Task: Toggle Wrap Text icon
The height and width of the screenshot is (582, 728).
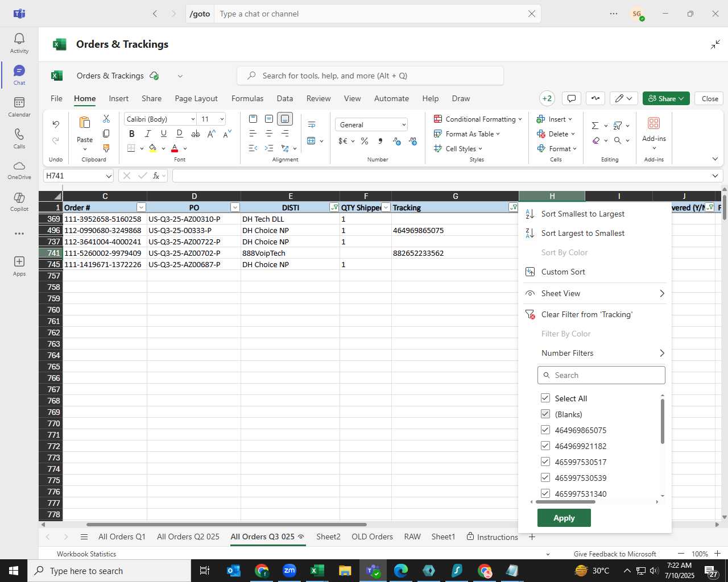Action: [x=312, y=124]
